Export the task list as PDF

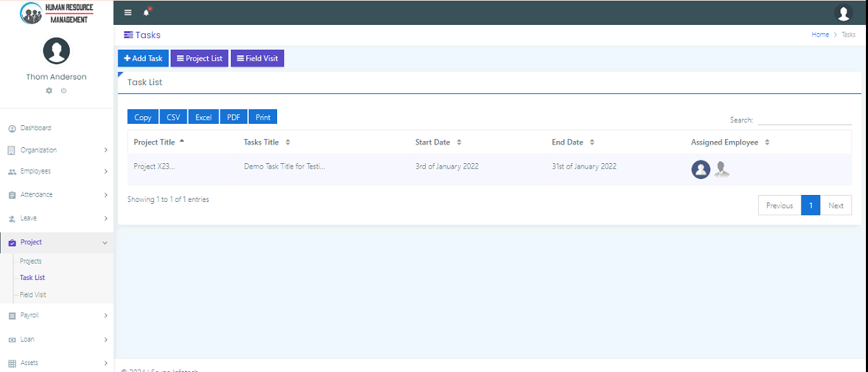point(234,117)
